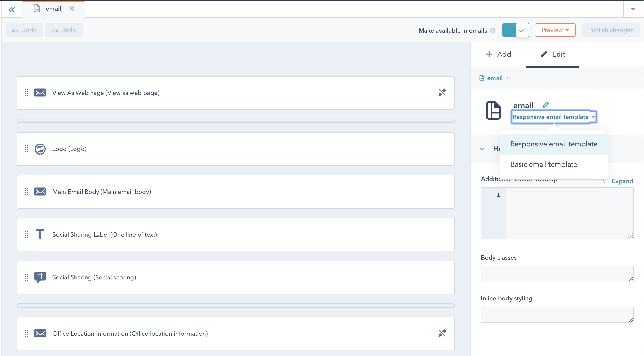Click the Office Location Information envelope icon
Image resolution: width=644 pixels, height=356 pixels.
click(40, 333)
